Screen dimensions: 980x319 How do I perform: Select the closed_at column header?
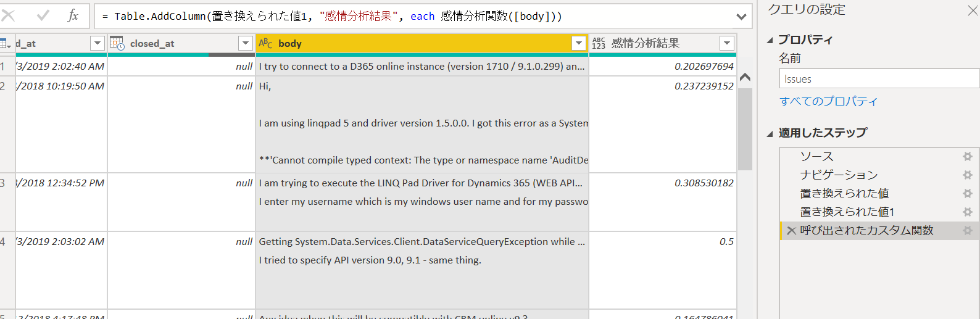pos(181,43)
